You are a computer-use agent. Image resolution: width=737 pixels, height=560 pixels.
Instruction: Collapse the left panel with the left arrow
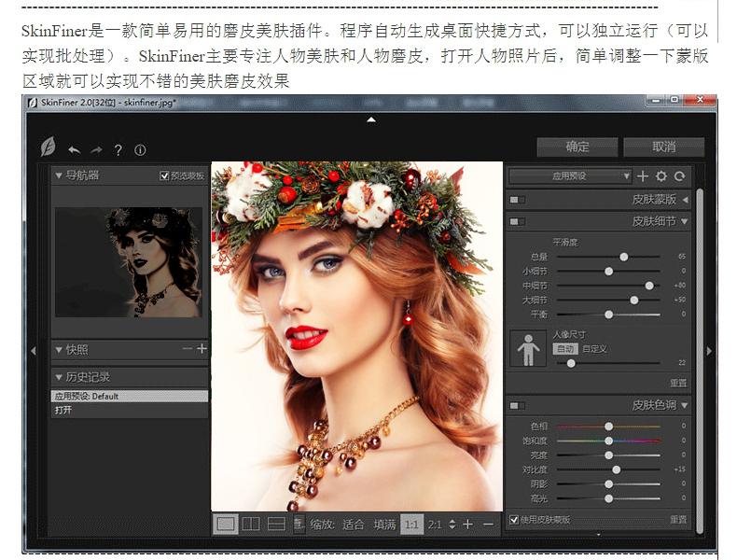click(34, 351)
